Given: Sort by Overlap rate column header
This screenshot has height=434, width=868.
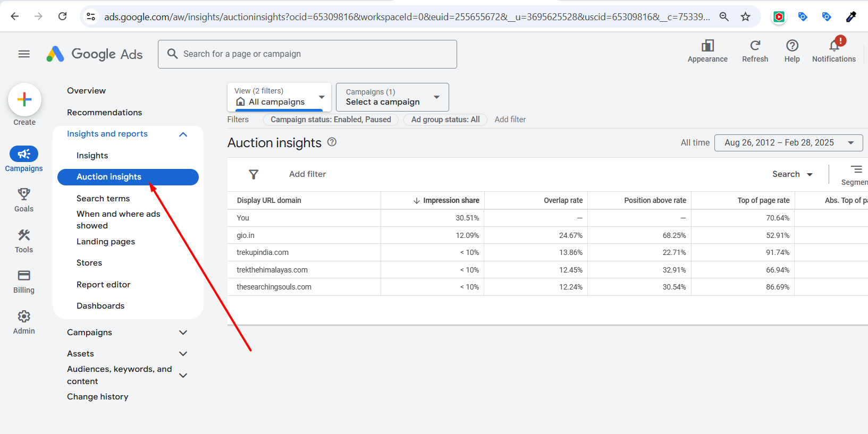Looking at the screenshot, I should (563, 200).
